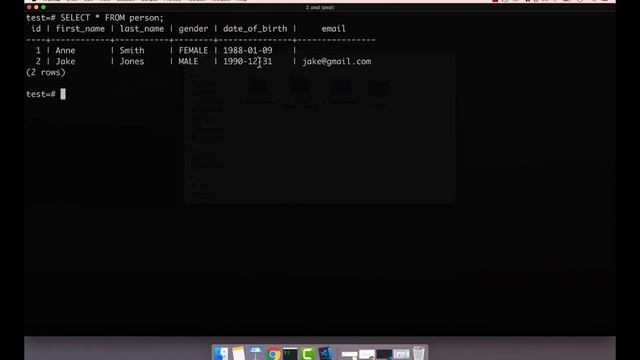Click the 'id' column header

[x=36, y=29]
